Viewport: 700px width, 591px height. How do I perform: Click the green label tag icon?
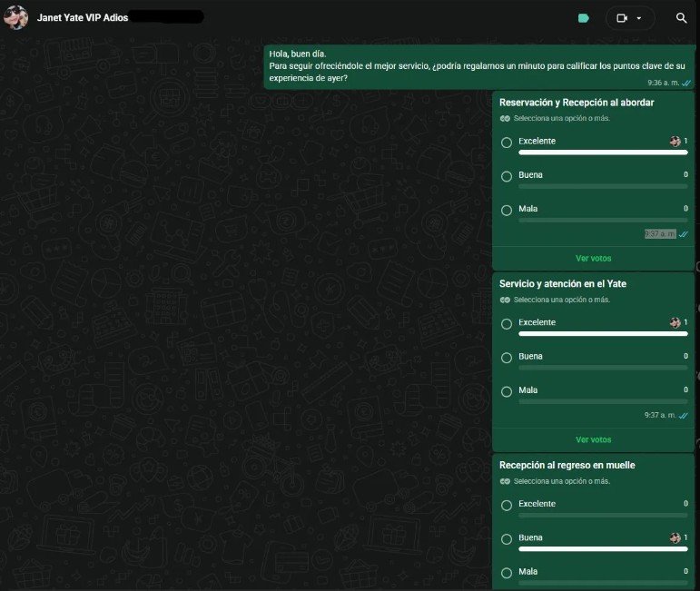(x=584, y=18)
